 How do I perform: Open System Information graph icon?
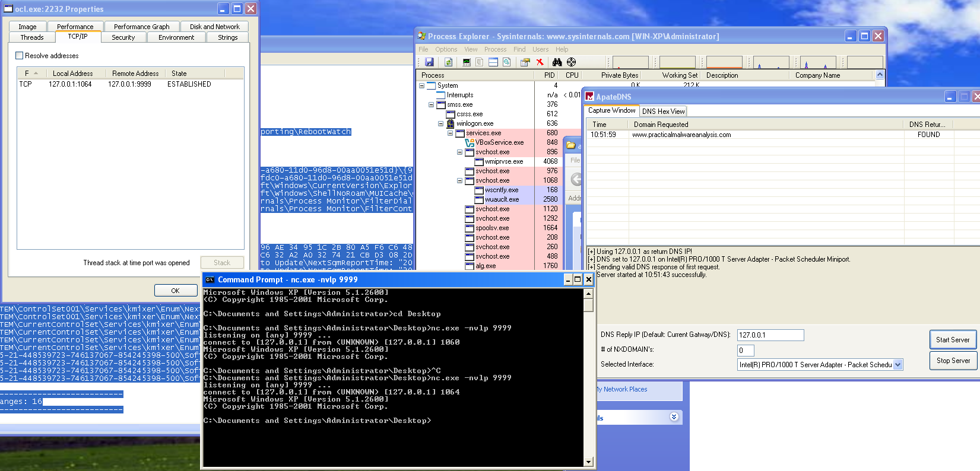(x=466, y=62)
